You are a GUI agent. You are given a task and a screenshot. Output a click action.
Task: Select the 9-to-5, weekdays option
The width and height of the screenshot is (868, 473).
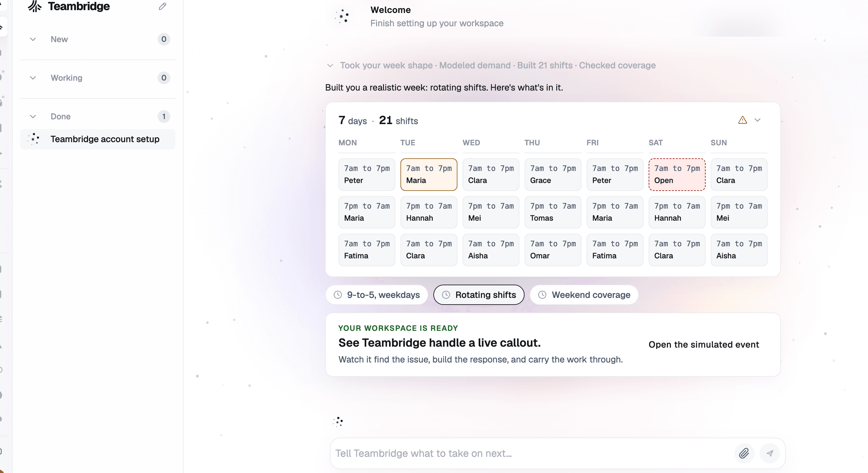pyautogui.click(x=377, y=295)
